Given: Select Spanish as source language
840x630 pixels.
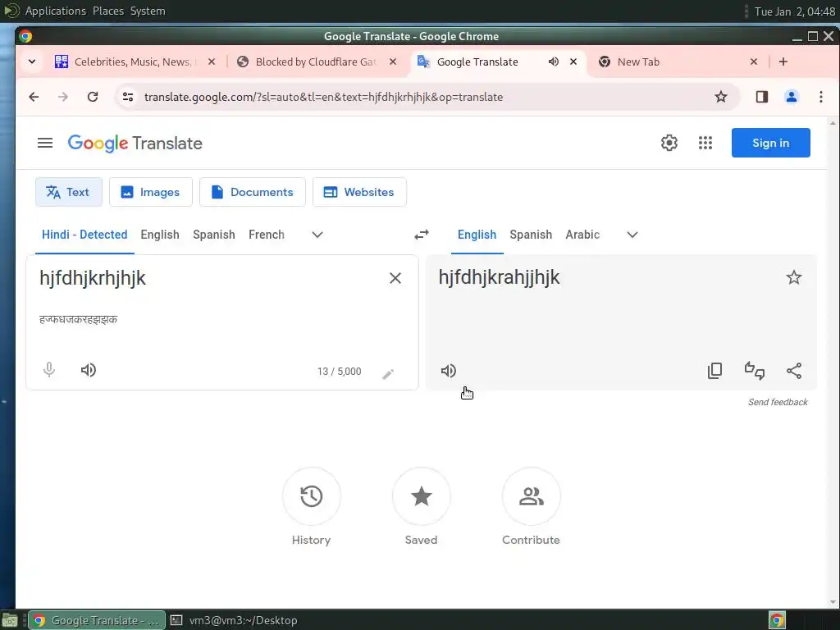Looking at the screenshot, I should pyautogui.click(x=214, y=235).
